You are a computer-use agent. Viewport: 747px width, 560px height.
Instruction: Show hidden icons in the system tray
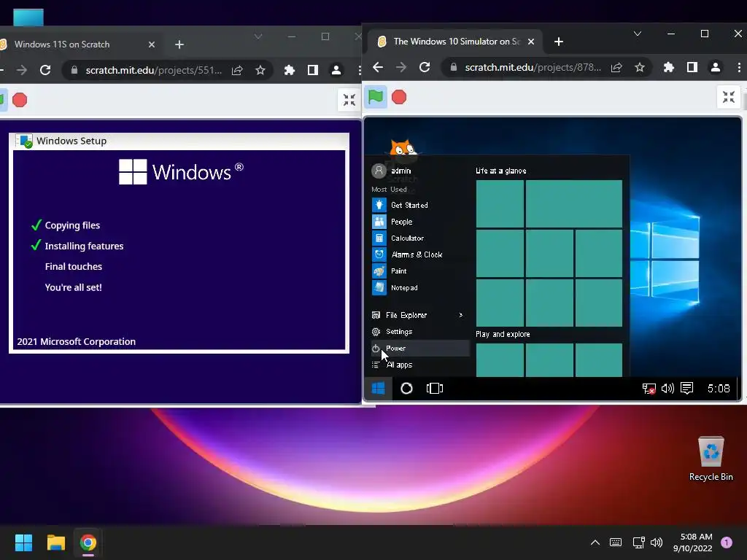[x=595, y=542]
